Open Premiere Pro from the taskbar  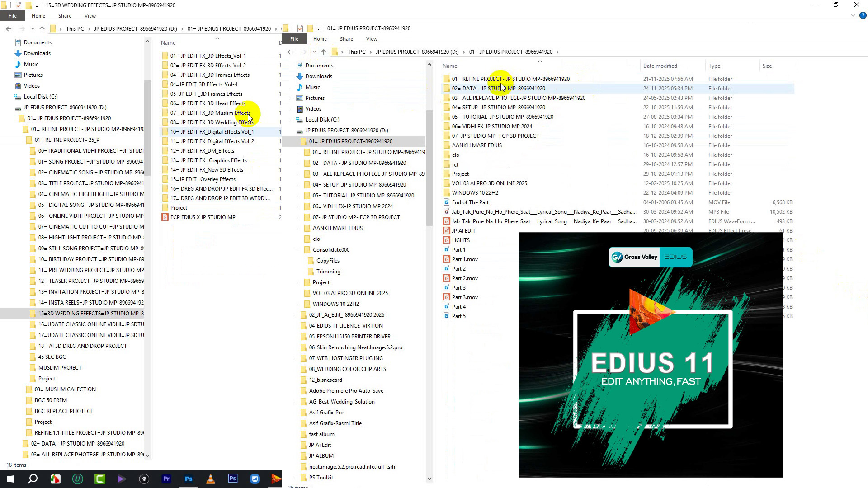pos(166,479)
